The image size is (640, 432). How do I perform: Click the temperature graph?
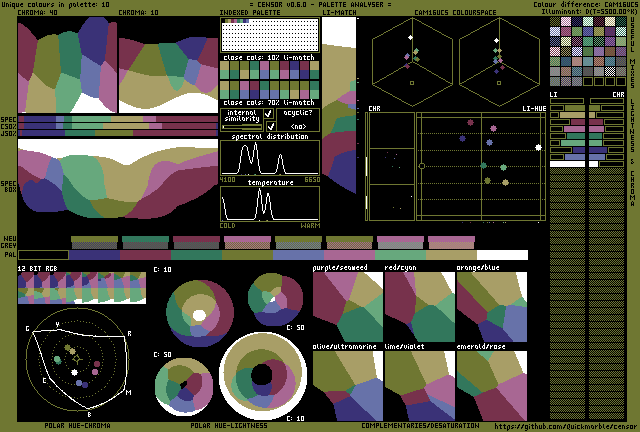click(270, 204)
